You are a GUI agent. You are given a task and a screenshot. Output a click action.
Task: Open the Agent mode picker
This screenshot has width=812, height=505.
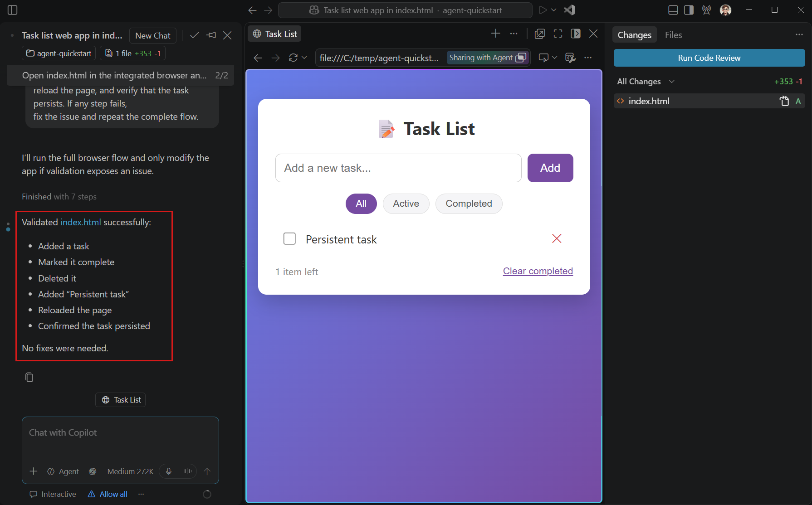pyautogui.click(x=63, y=471)
